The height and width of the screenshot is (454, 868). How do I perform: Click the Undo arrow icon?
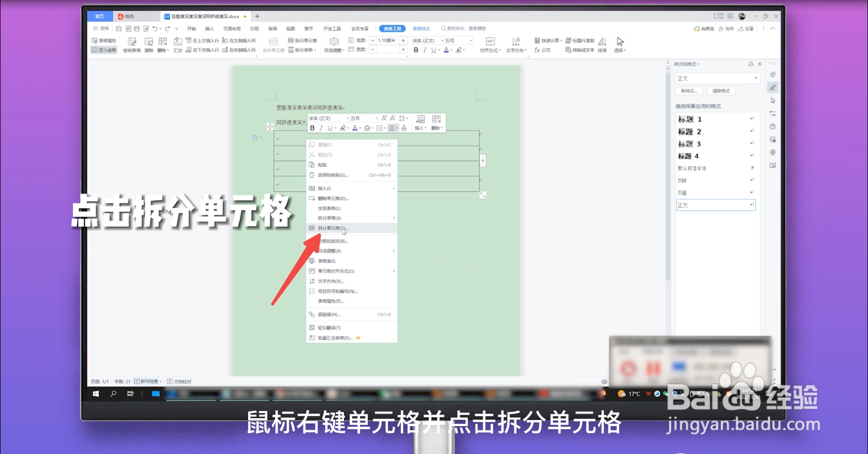155,29
